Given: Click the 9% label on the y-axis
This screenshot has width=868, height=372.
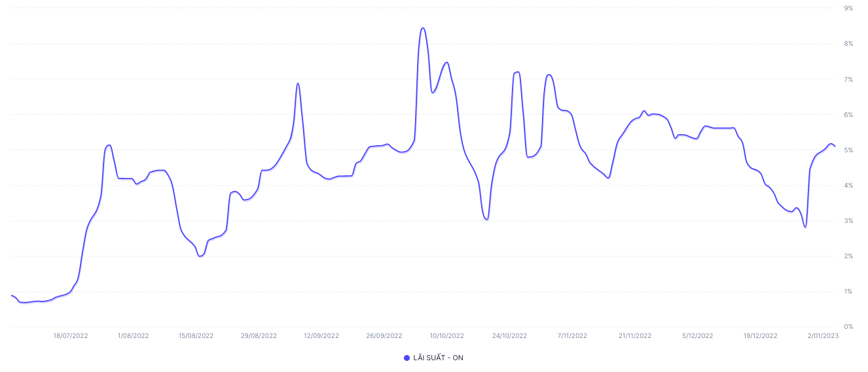Looking at the screenshot, I should [848, 8].
